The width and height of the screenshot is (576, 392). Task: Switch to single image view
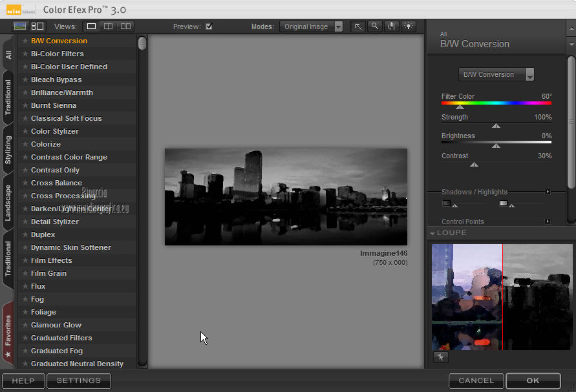click(92, 26)
